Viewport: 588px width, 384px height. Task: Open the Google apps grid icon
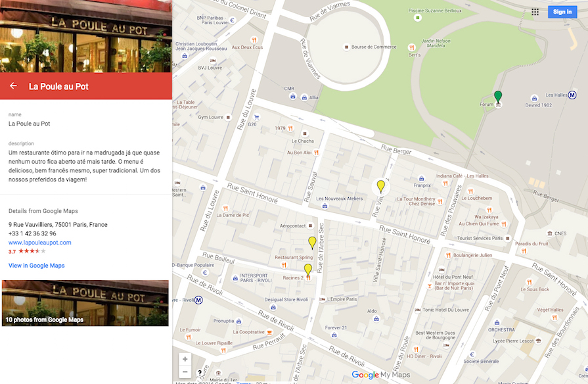coord(535,12)
